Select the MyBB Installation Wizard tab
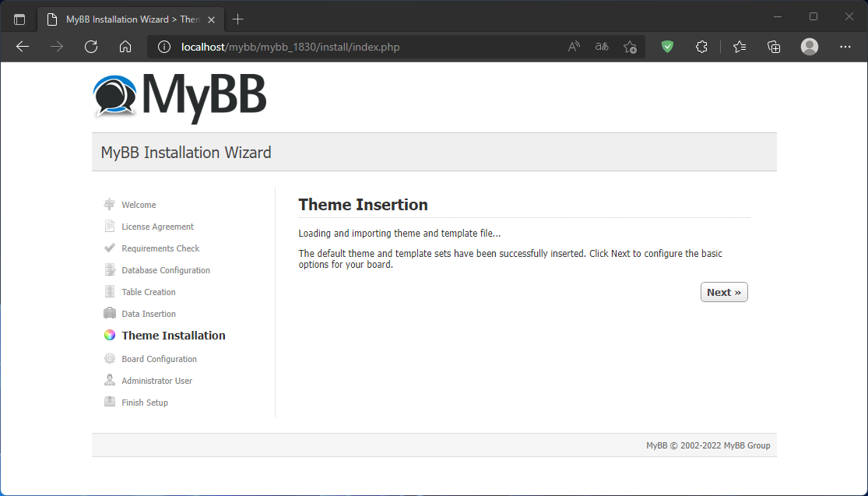 (130, 19)
